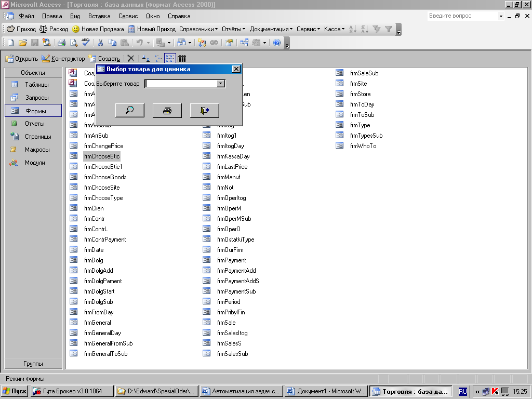Click the RU language indicator in tray

point(463,392)
